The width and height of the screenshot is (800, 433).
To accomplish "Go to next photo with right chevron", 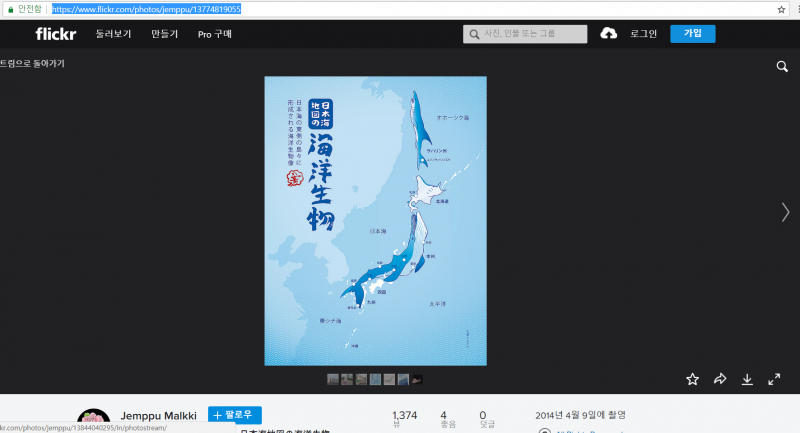I will click(785, 211).
